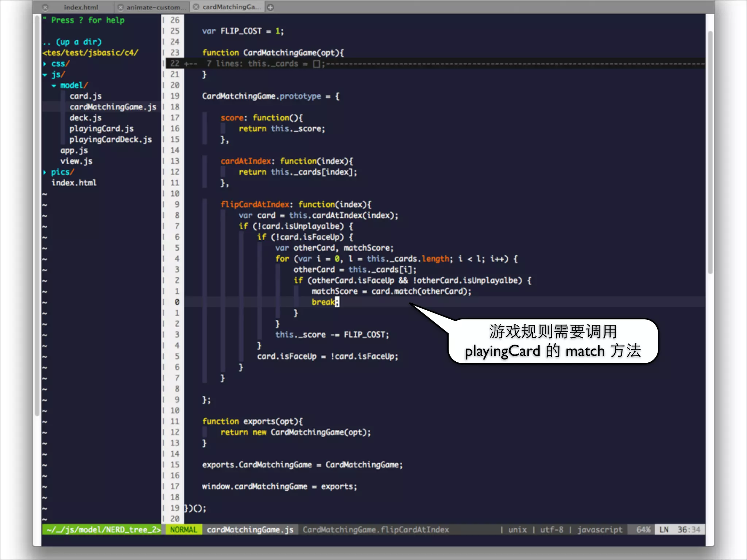747x560 pixels.
Task: Click the NERDTree pane scrollbar
Action: (x=37, y=215)
